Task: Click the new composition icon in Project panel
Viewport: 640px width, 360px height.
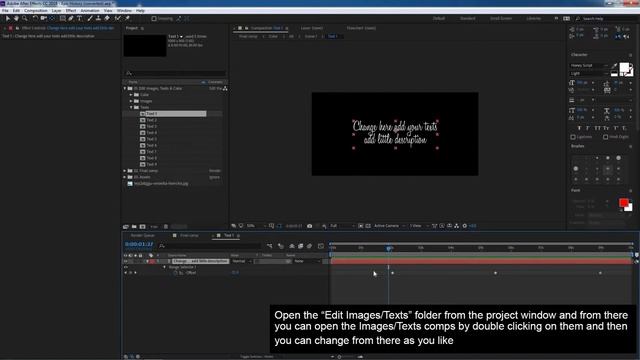Action: (x=142, y=227)
